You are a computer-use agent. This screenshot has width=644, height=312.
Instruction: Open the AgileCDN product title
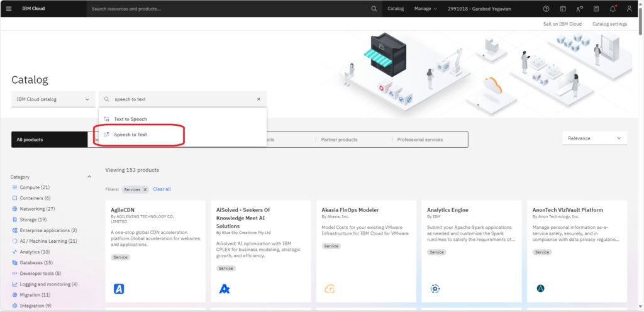tap(123, 209)
